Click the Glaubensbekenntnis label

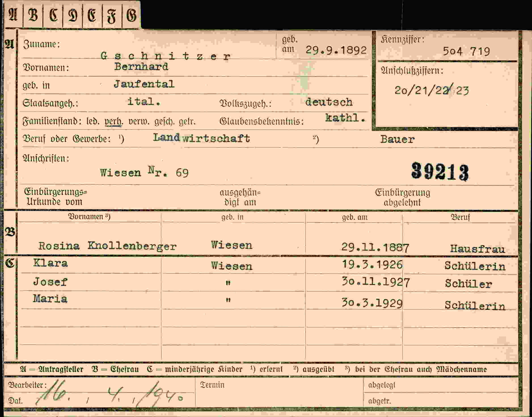coord(262,121)
